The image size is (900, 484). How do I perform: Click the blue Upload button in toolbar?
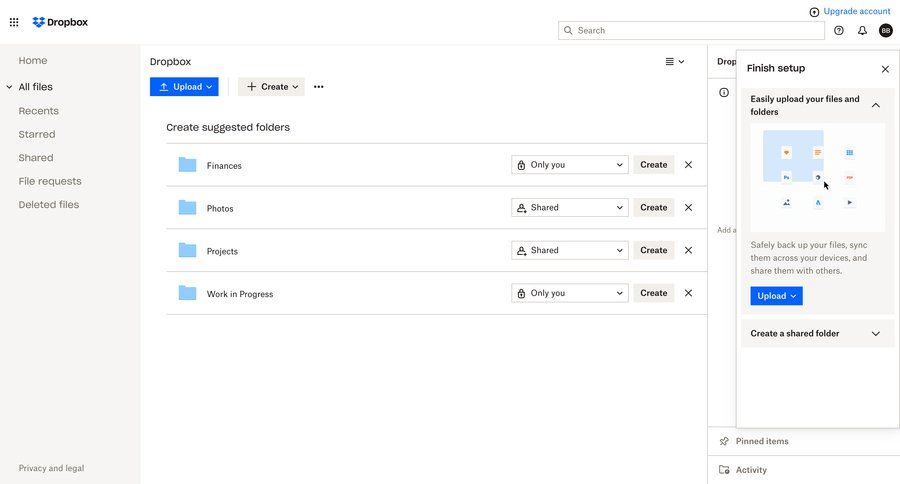click(184, 87)
